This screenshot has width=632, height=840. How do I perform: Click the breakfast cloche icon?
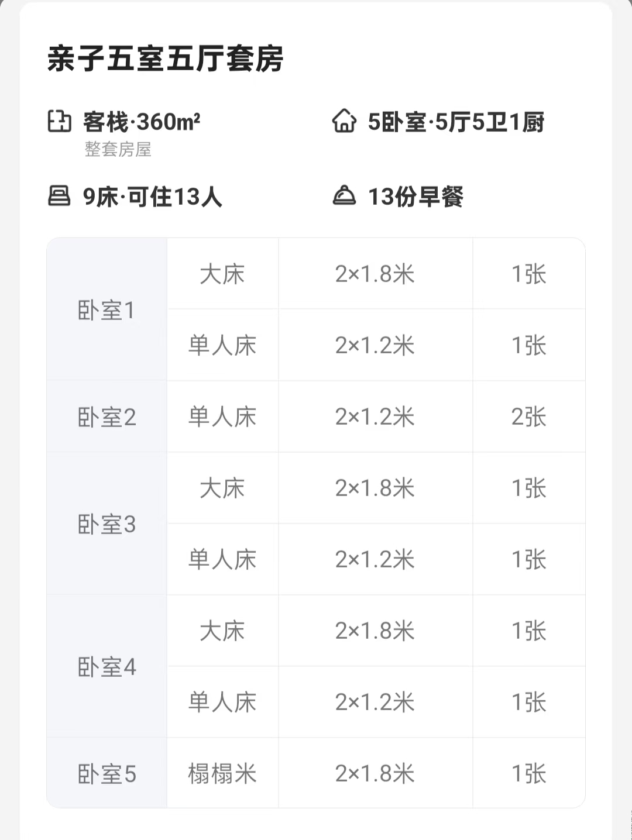344,196
